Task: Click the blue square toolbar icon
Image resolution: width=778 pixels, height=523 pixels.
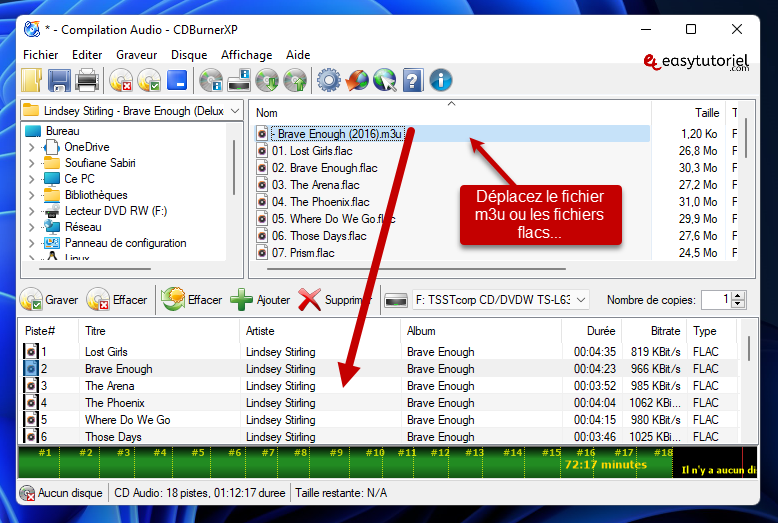Action: coord(177,80)
